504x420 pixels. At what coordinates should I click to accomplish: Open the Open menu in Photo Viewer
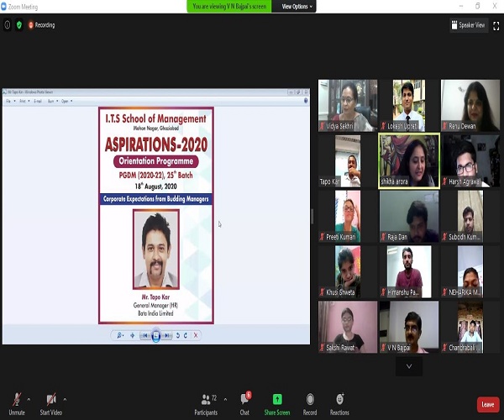pos(66,102)
